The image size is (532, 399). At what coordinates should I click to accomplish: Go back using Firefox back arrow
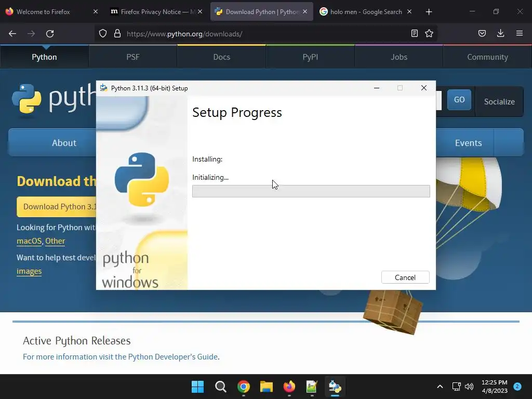(12, 34)
